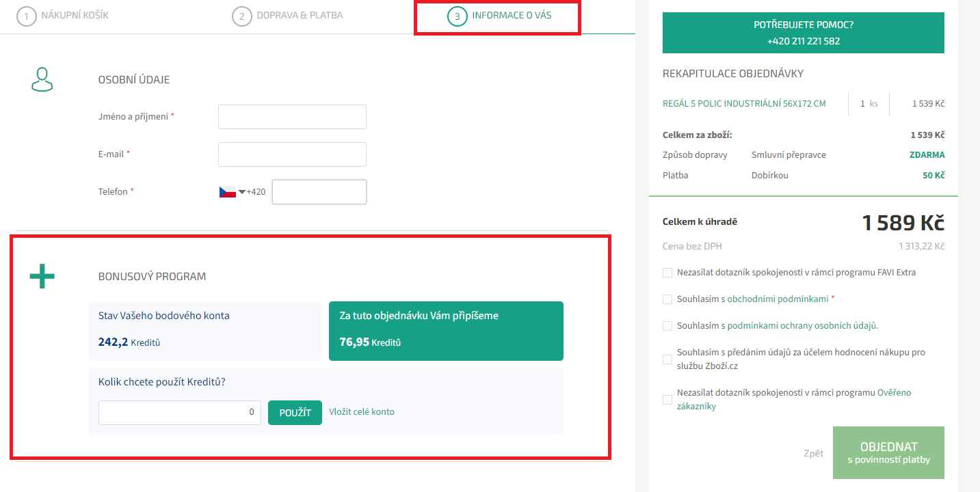Click the person icon beside Osobní údaje
The height and width of the screenshot is (492, 980).
tap(42, 79)
